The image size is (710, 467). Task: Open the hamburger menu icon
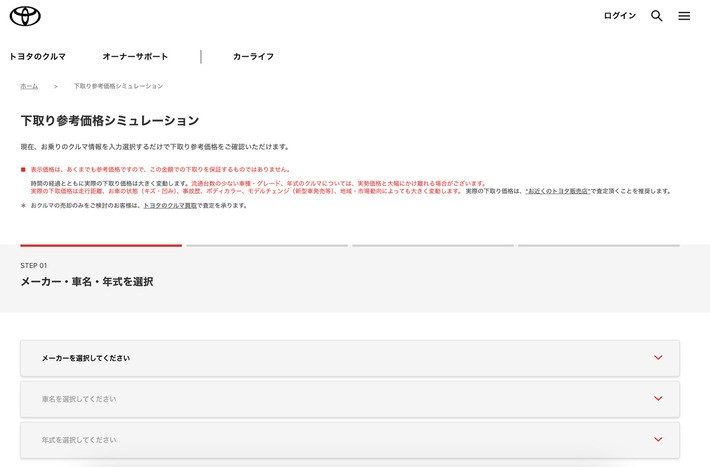[684, 16]
